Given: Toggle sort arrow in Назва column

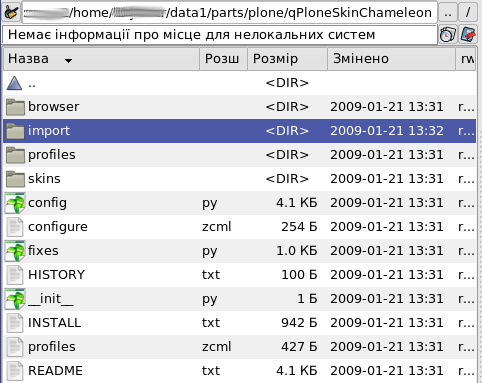Looking at the screenshot, I should coord(68,60).
